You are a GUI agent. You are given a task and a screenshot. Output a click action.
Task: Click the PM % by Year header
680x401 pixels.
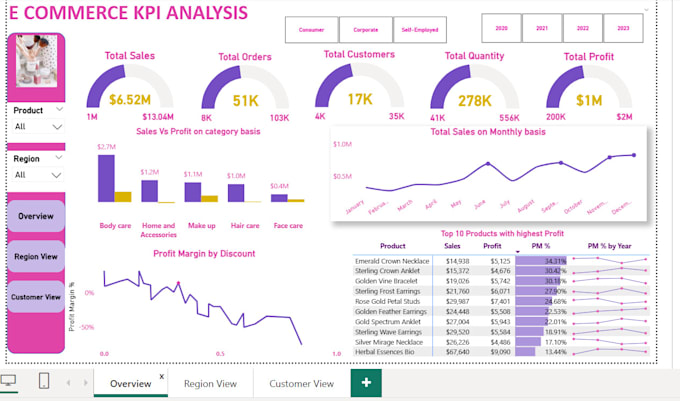click(x=609, y=246)
